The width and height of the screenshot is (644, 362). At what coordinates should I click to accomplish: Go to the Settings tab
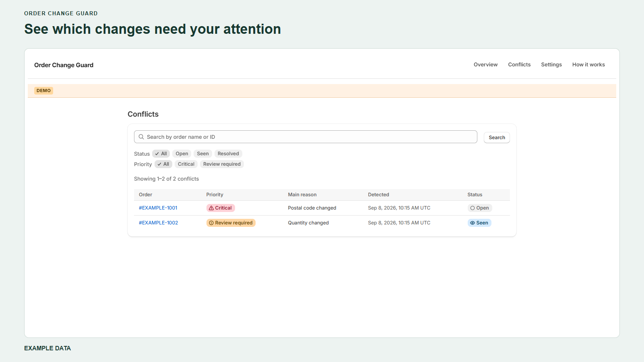pos(551,64)
